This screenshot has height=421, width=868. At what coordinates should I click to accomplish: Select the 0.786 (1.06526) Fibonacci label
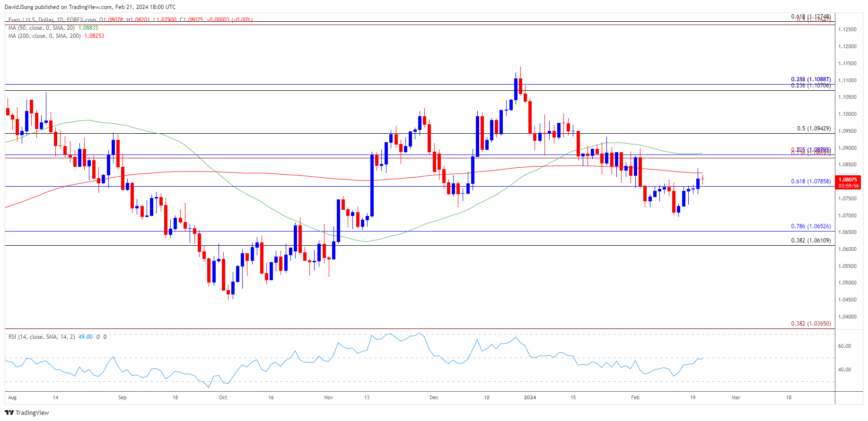click(811, 226)
